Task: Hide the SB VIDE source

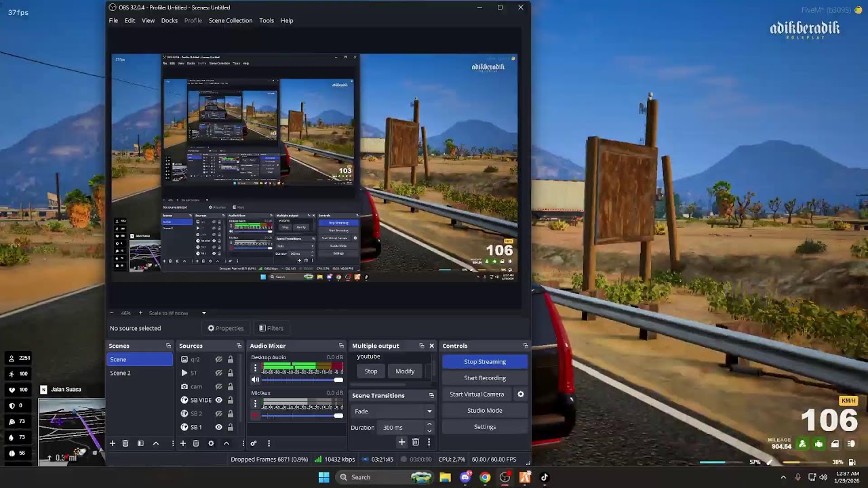Action: click(218, 400)
